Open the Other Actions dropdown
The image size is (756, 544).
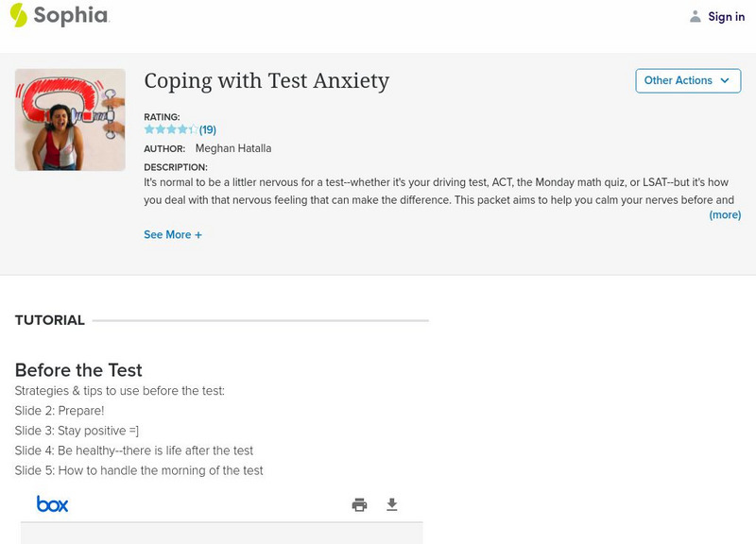pyautogui.click(x=687, y=80)
